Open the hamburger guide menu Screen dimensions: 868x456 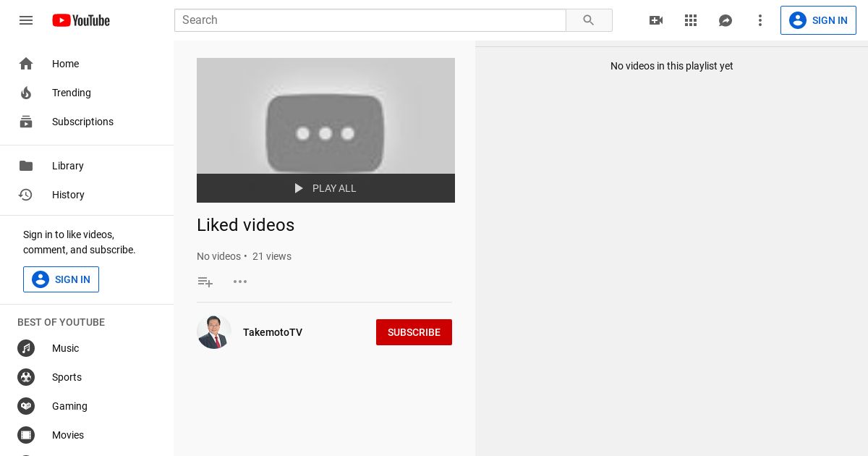[x=26, y=20]
